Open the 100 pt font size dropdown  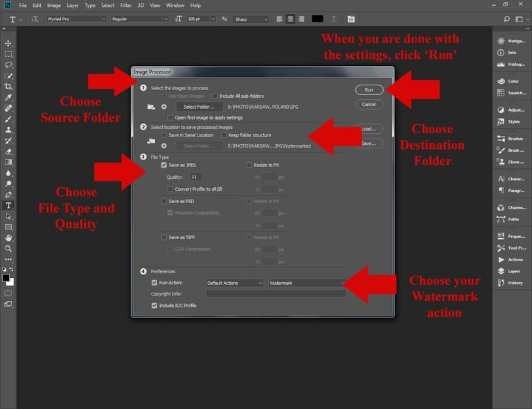213,19
